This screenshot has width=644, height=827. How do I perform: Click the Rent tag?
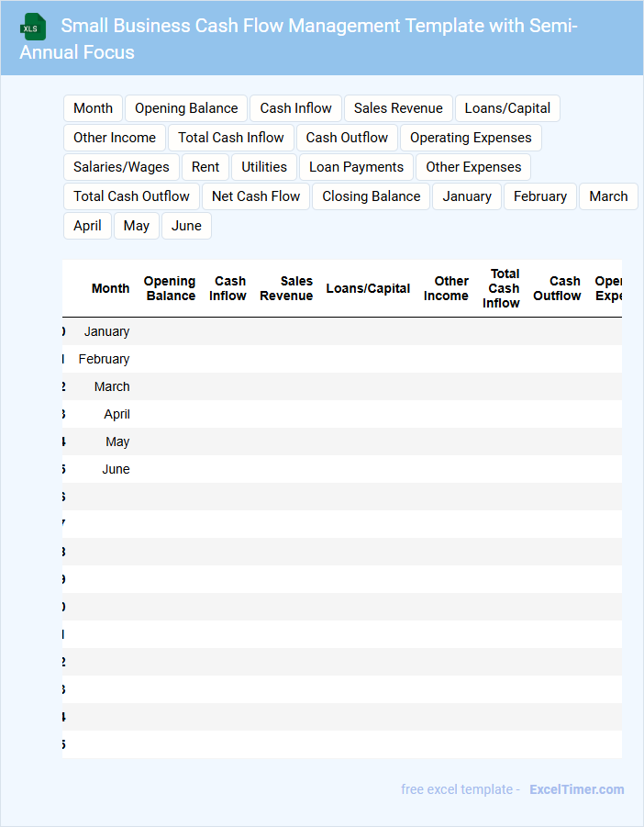(205, 167)
